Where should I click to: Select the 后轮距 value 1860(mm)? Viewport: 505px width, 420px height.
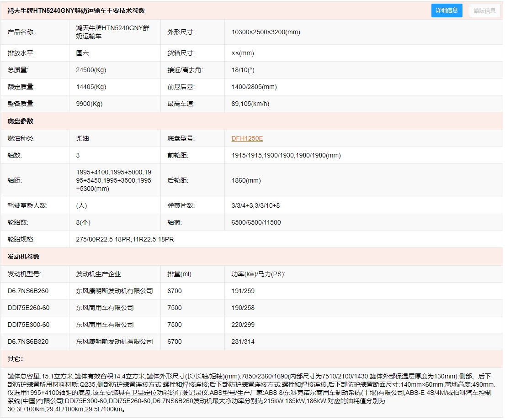(246, 180)
